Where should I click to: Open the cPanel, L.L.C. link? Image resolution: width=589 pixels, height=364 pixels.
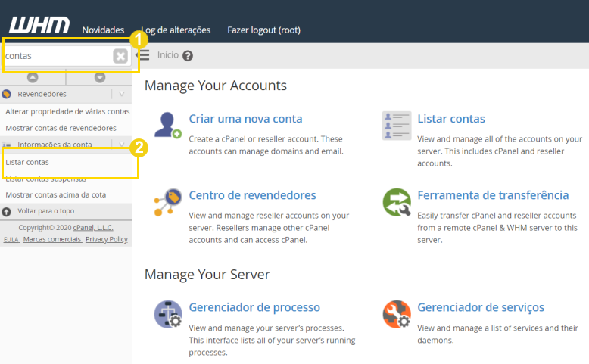(x=93, y=228)
